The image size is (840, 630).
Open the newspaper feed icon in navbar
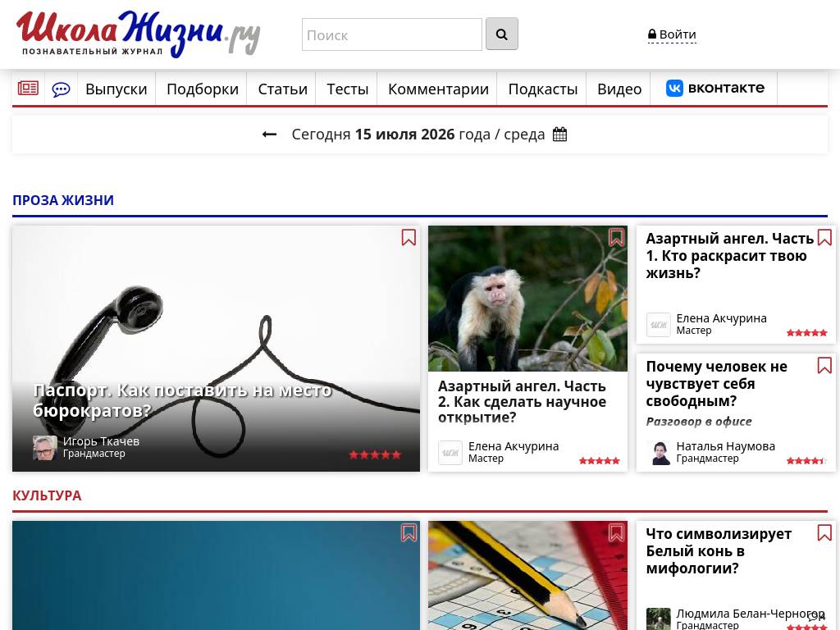[x=28, y=89]
